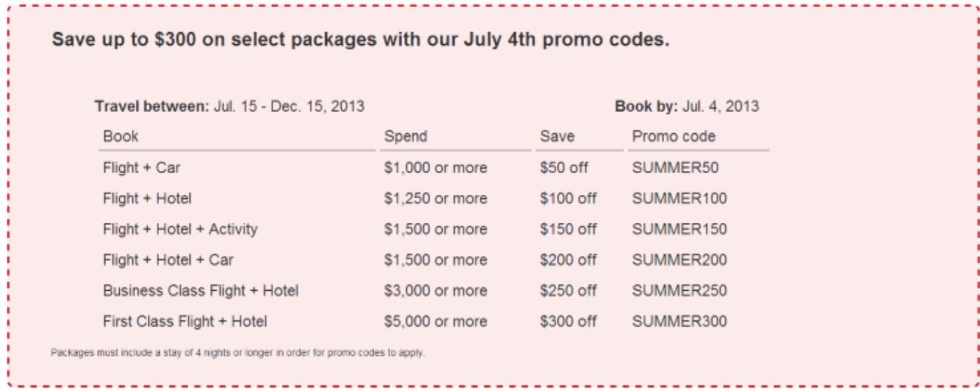Select the SUMMER200 promo code
Viewport: 980px width, 391px height.
(x=679, y=260)
